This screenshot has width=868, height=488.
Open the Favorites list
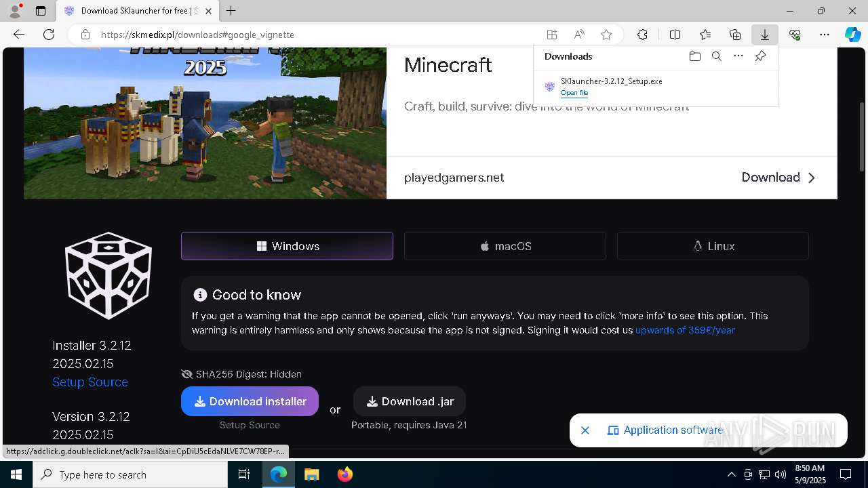pos(705,35)
